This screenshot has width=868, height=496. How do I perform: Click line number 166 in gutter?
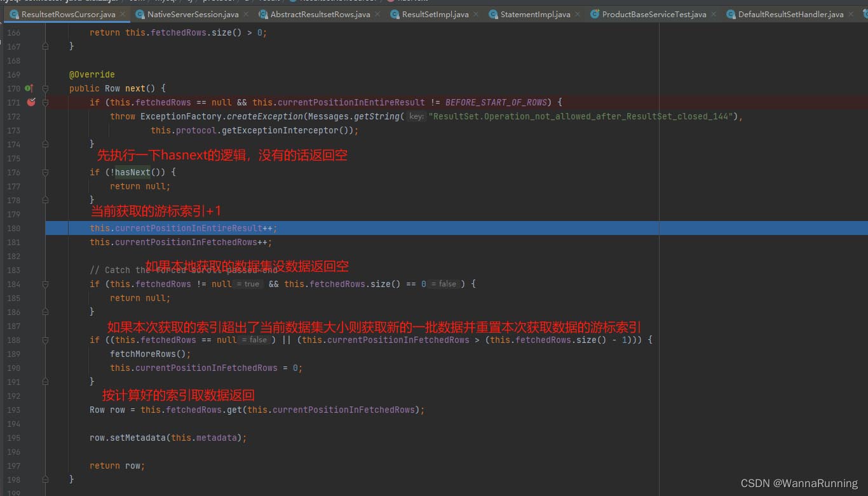(13, 32)
